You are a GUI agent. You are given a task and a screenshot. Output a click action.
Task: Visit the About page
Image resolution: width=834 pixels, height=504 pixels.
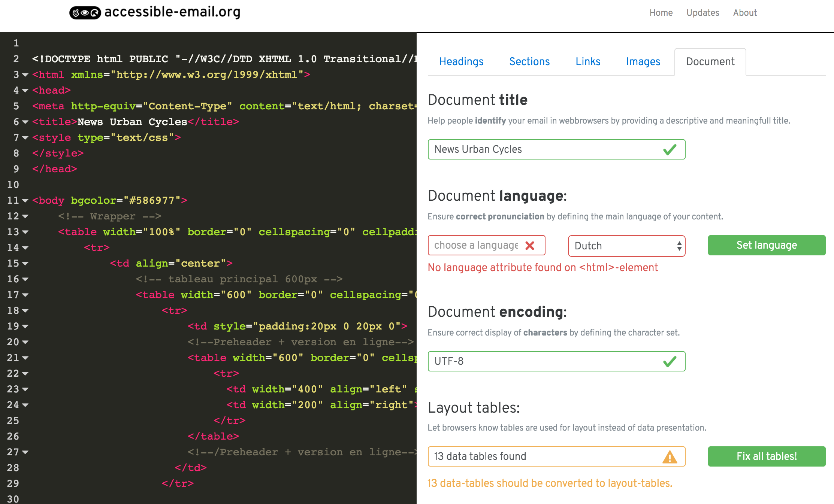(745, 13)
